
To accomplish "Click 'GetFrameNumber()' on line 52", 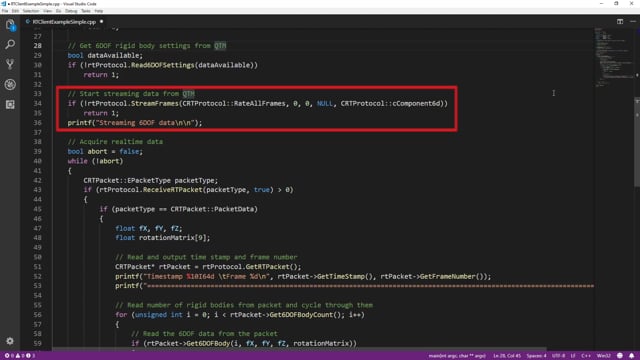I will click(453, 276).
